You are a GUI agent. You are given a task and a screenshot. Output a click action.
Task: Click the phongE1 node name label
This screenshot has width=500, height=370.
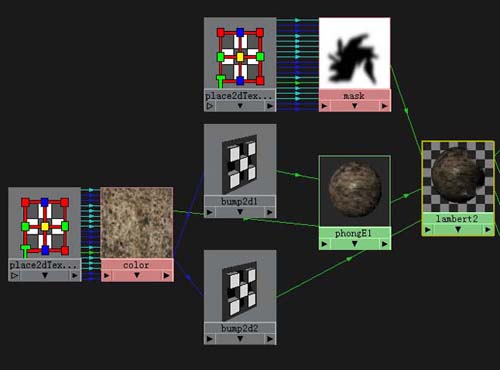353,233
